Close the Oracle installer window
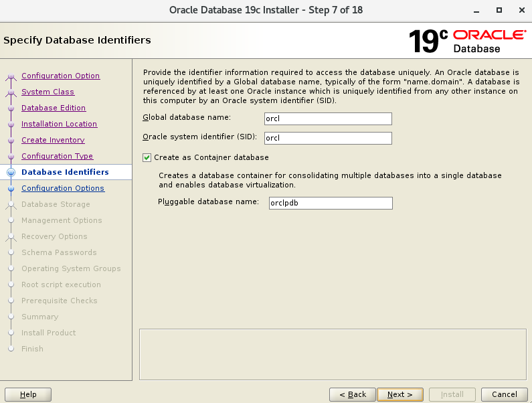Viewport: 532px width, 403px height. (522, 10)
